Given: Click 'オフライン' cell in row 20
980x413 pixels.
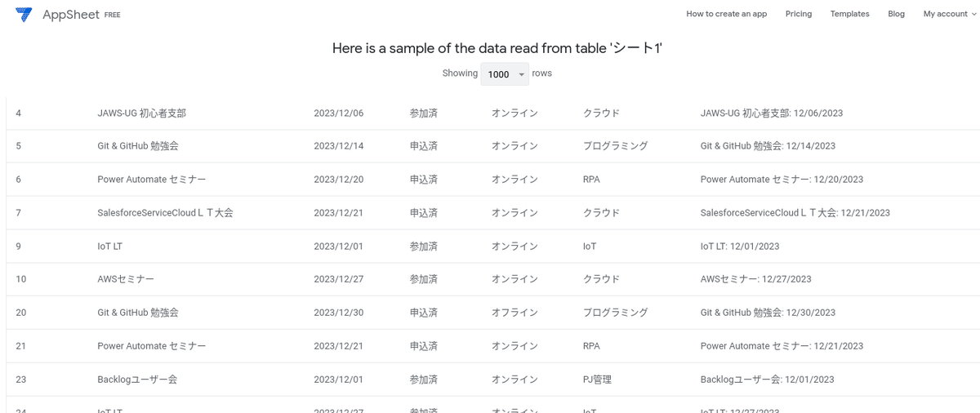Looking at the screenshot, I should [514, 313].
